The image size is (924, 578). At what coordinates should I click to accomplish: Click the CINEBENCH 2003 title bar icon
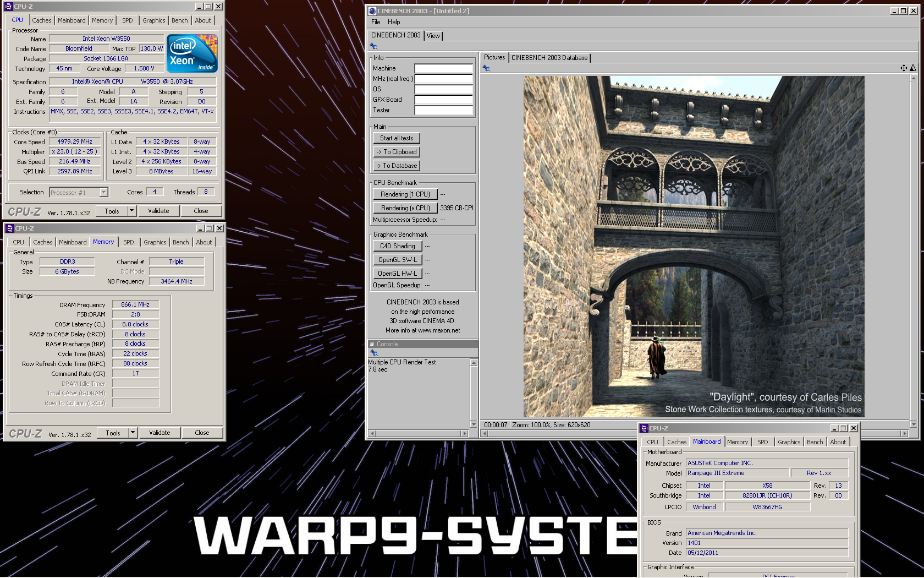[x=372, y=11]
